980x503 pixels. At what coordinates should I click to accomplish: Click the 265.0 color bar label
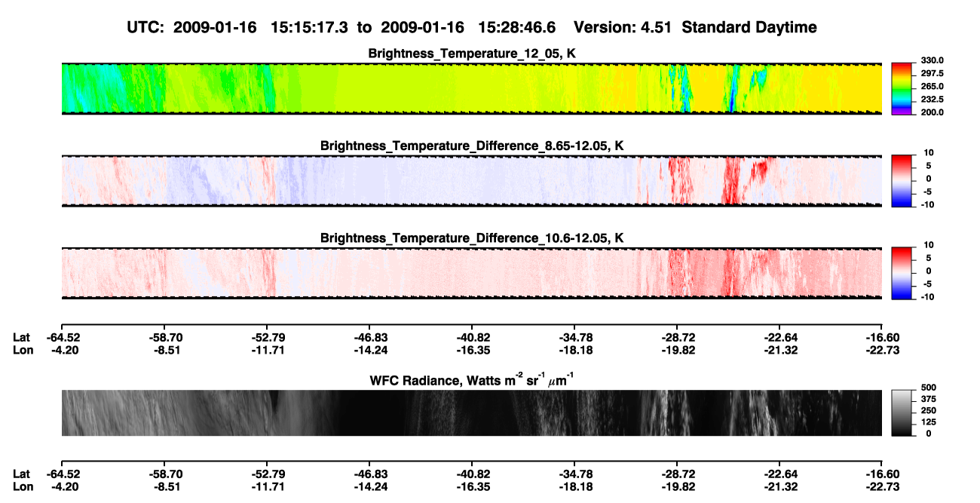click(x=932, y=87)
